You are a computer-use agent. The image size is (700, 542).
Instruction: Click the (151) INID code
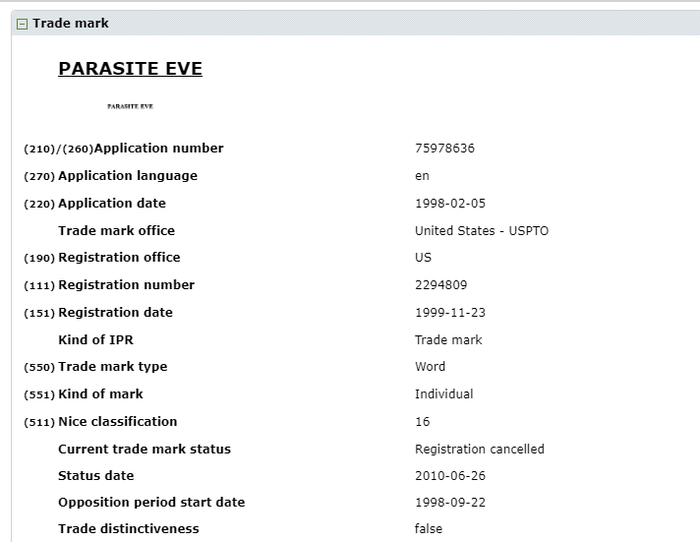39,313
